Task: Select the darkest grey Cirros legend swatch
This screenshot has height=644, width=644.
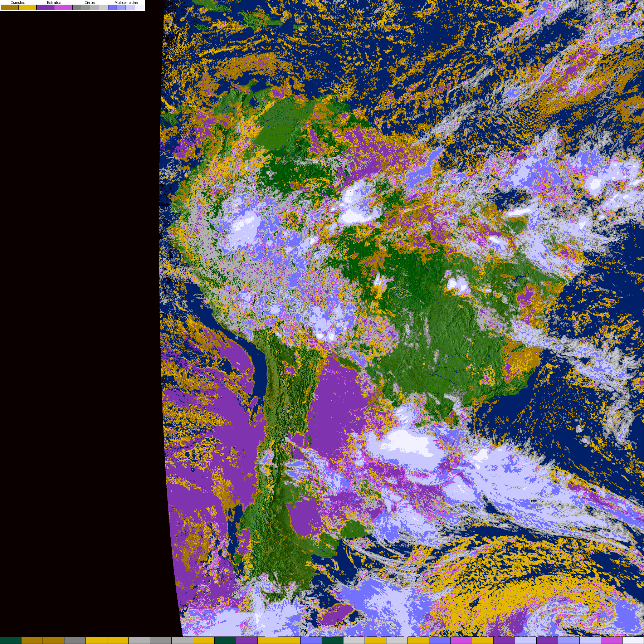Action: pos(77,7)
